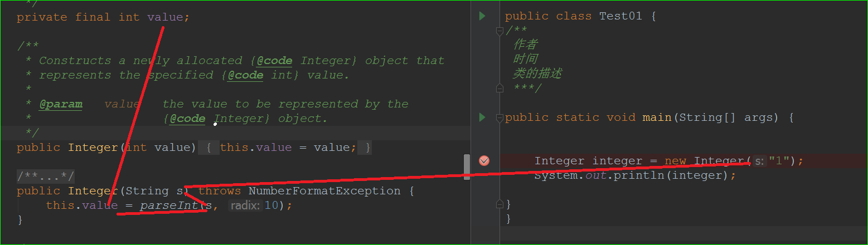Screen dimensions: 868x245
Task: Click fold marker at main's closing brace
Action: 500,204
